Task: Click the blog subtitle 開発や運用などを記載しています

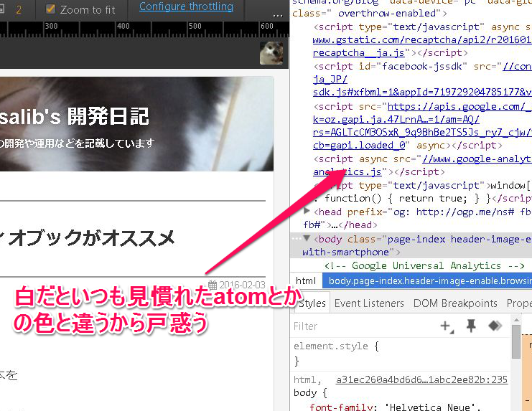Action: click(78, 143)
